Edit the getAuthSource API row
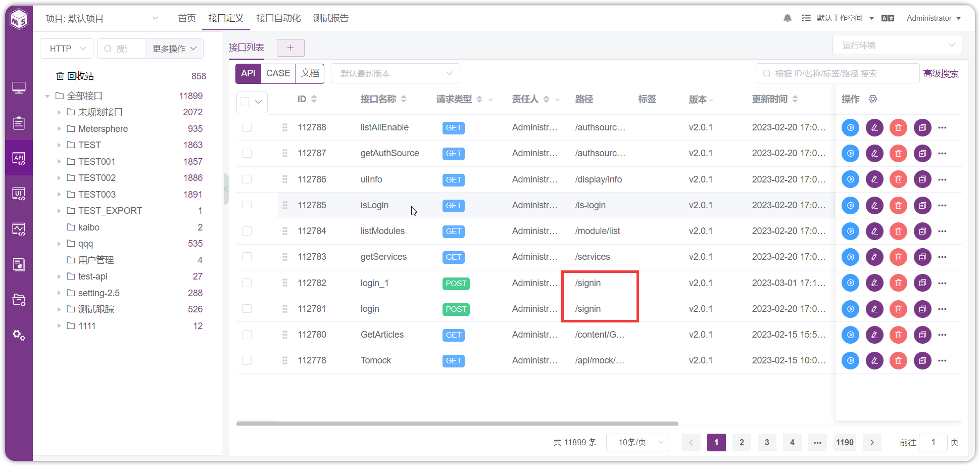The width and height of the screenshot is (980, 466). pyautogui.click(x=874, y=153)
